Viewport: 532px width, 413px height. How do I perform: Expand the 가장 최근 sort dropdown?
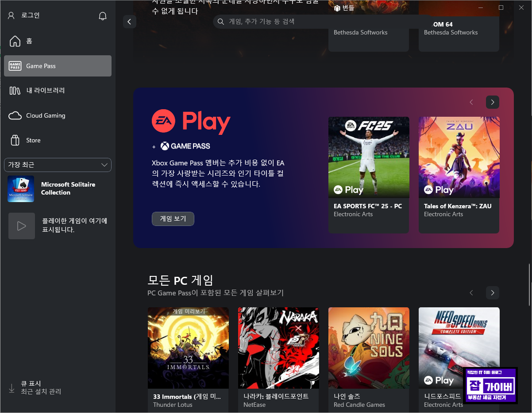[x=58, y=165]
